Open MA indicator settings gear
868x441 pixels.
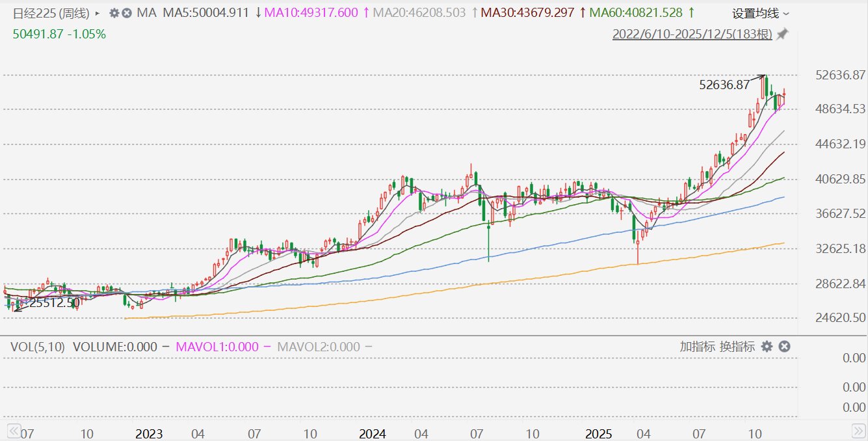pos(114,13)
